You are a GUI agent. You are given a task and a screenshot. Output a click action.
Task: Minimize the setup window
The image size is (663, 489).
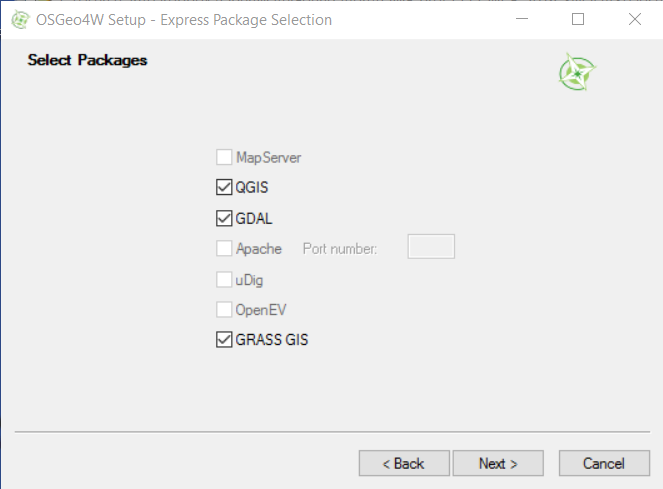pyautogui.click(x=522, y=19)
